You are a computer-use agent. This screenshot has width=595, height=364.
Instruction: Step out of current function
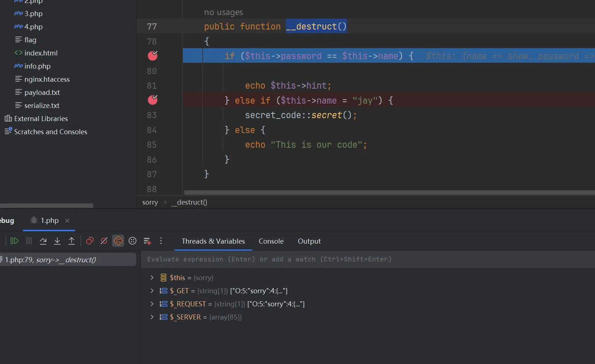pos(71,241)
